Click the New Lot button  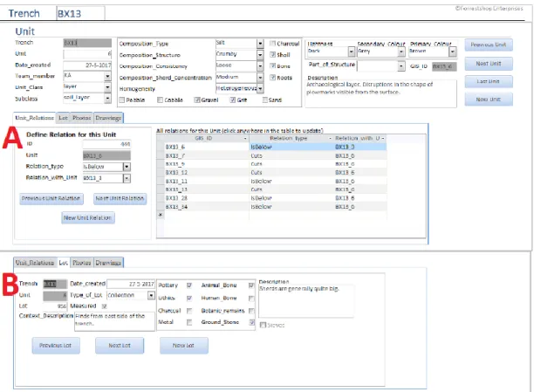pyautogui.click(x=184, y=346)
